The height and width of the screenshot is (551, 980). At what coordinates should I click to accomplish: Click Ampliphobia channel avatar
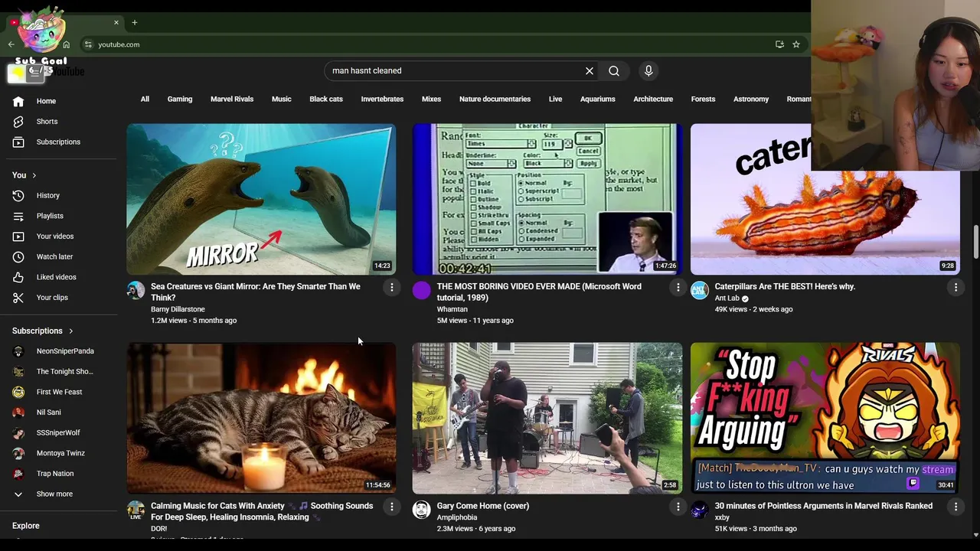422,510
